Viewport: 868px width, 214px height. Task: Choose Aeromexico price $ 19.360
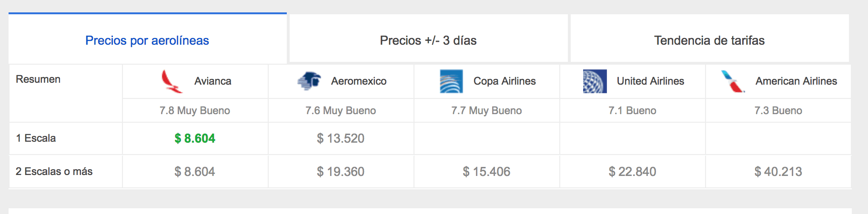[x=341, y=172]
